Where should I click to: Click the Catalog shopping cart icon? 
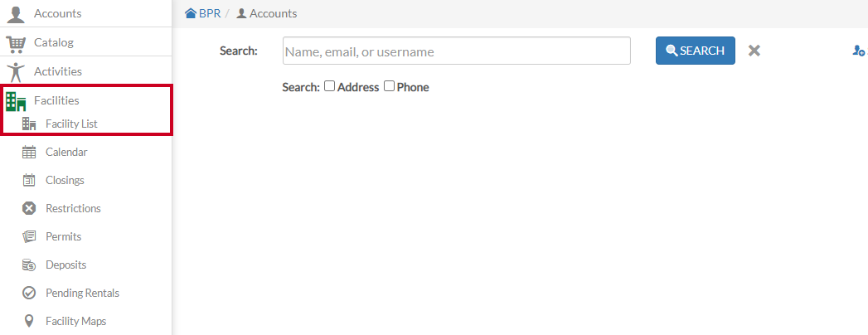[x=16, y=42]
